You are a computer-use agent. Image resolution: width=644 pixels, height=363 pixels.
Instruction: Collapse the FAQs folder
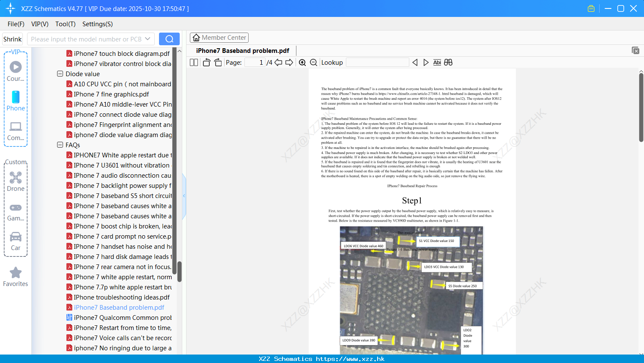60,145
